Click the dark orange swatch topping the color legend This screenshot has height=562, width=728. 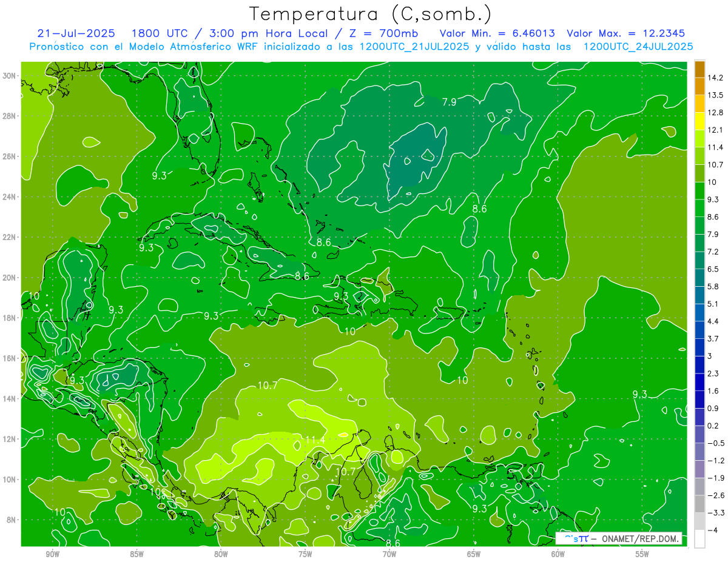699,69
